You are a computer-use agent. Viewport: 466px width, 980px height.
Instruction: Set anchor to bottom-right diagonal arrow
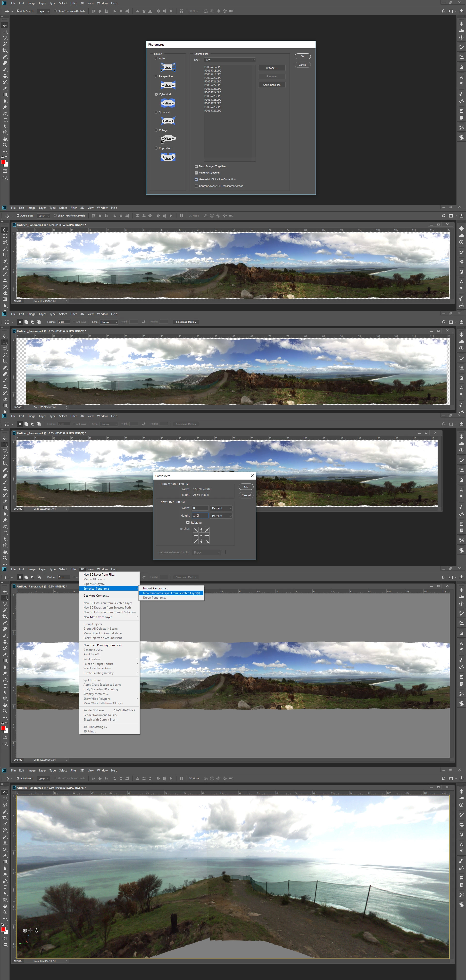[207, 541]
